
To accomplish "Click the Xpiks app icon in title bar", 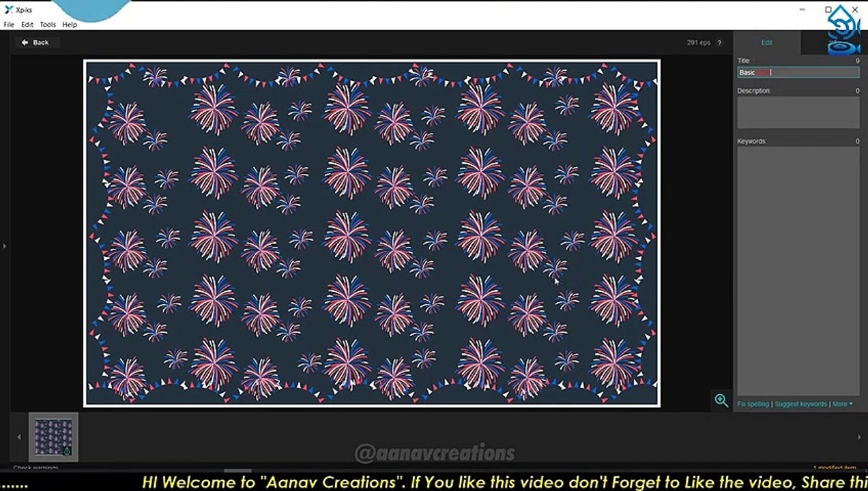I will (9, 10).
